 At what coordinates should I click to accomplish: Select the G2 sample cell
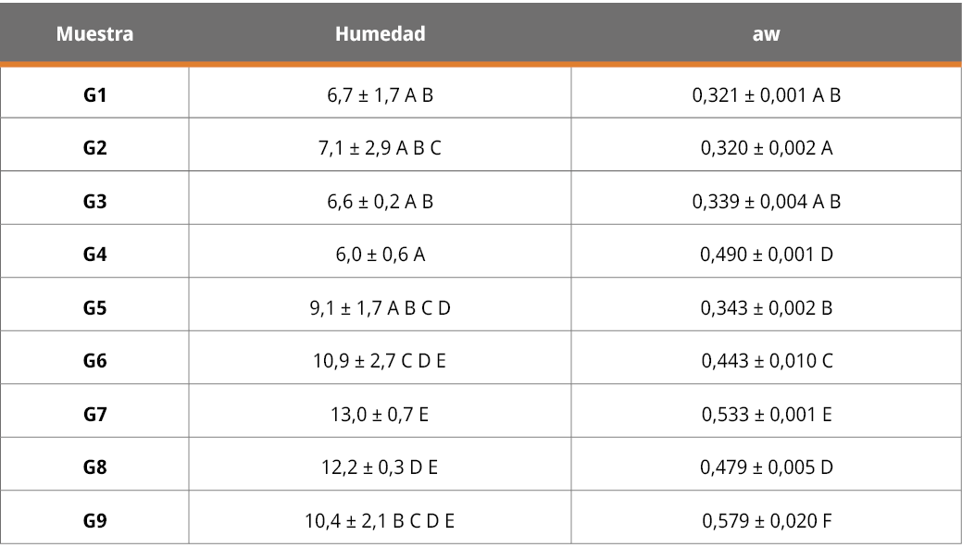pos(94,147)
